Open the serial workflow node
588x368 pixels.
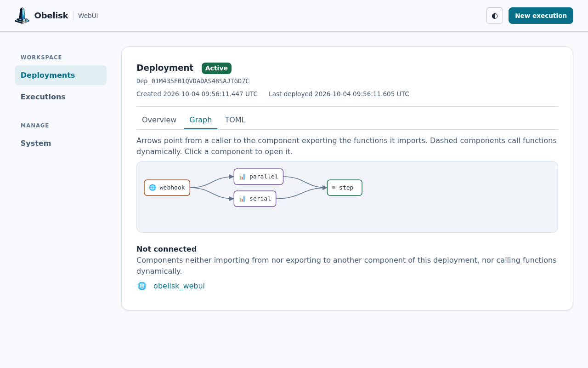(x=255, y=199)
